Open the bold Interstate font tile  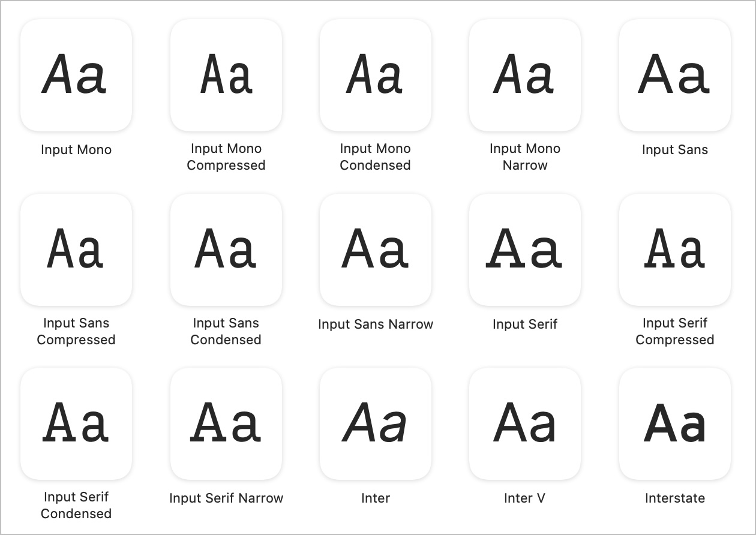click(x=675, y=423)
